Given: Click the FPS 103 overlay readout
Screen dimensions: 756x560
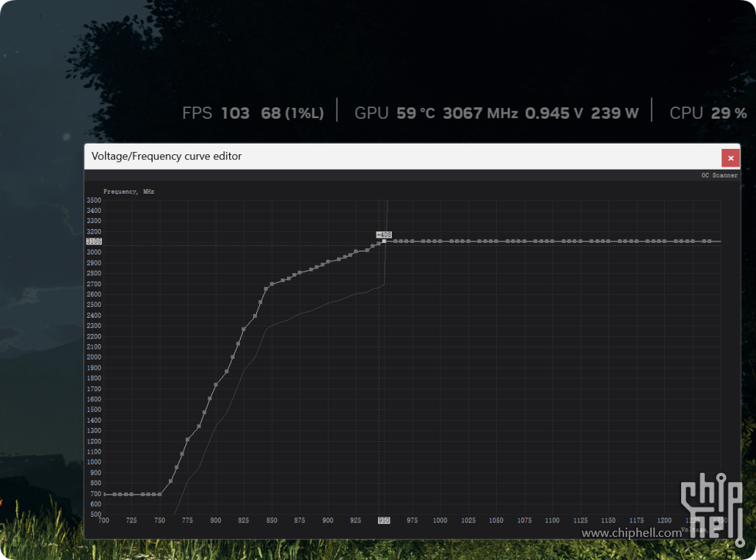Looking at the screenshot, I should coord(216,113).
